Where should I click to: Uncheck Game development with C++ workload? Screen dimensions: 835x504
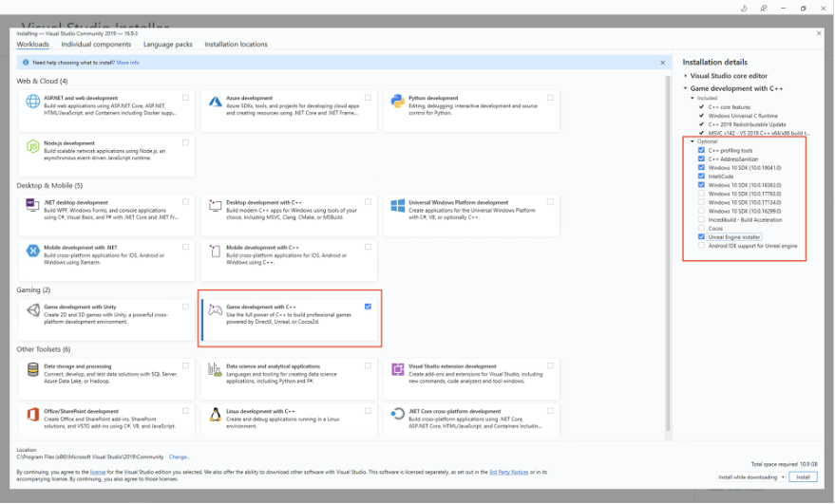pyautogui.click(x=368, y=307)
